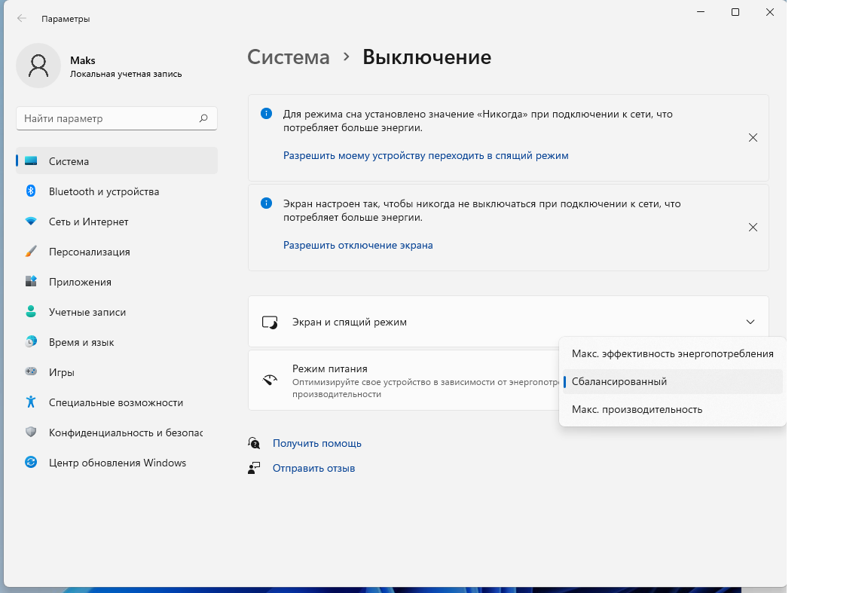Click Получить помощь link
Image resolution: width=868 pixels, height=593 pixels.
coord(317,443)
